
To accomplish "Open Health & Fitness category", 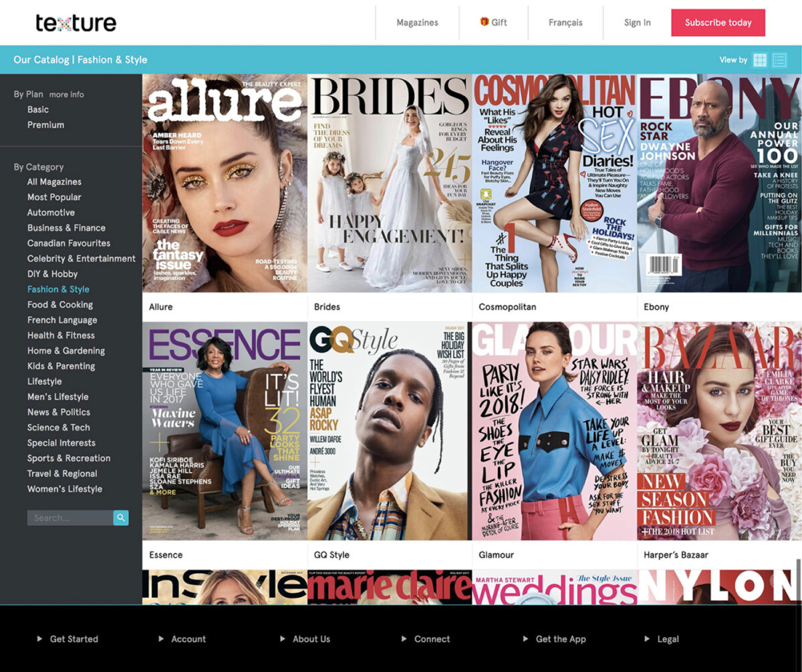I will coord(61,335).
